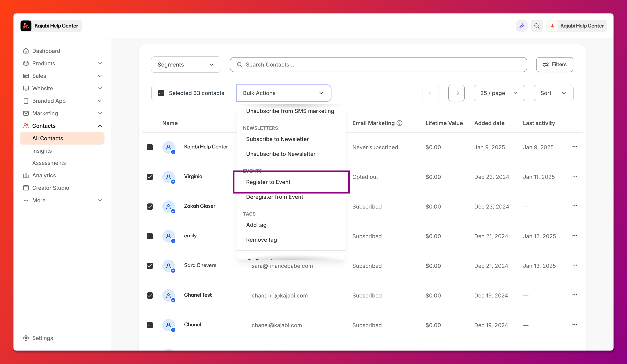Uncheck Zakah Glaser's row checkbox
The height and width of the screenshot is (364, 627).
(150, 206)
